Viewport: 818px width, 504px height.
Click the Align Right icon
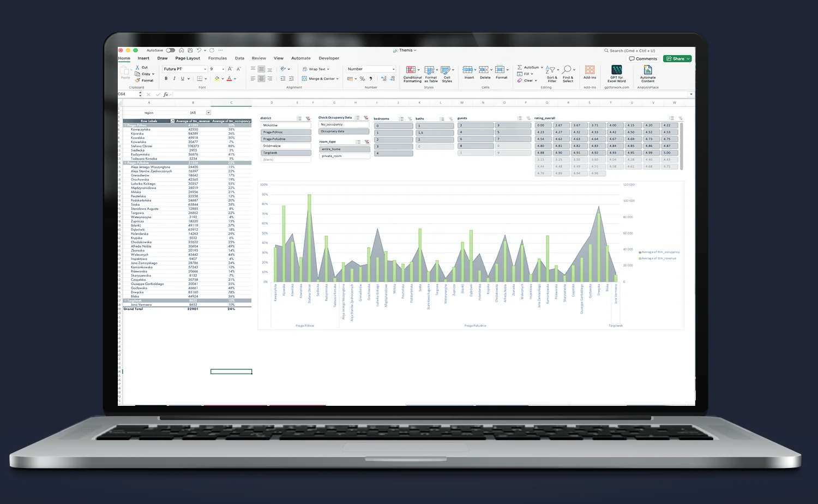[x=269, y=79]
